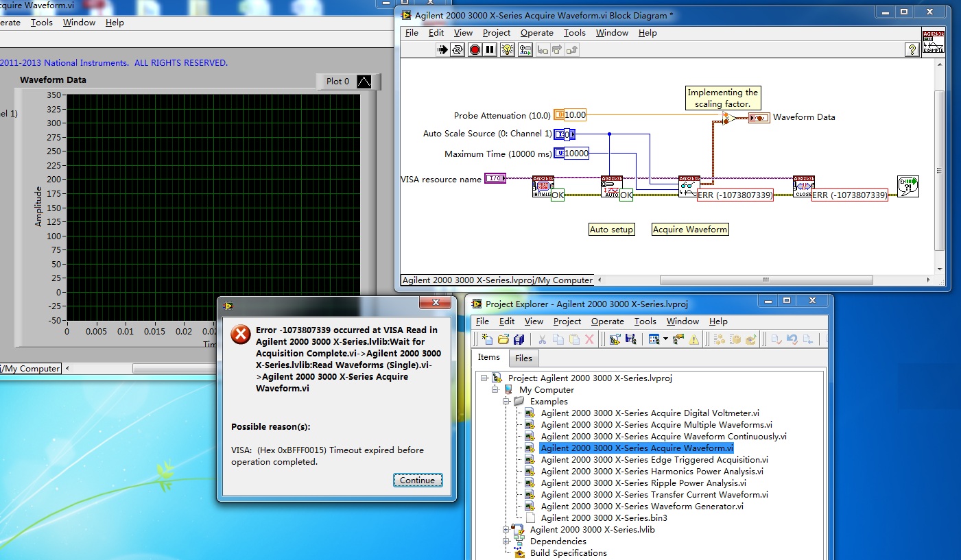The width and height of the screenshot is (961, 560).
Task: Click the red Abort Execution button
Action: pos(475,49)
